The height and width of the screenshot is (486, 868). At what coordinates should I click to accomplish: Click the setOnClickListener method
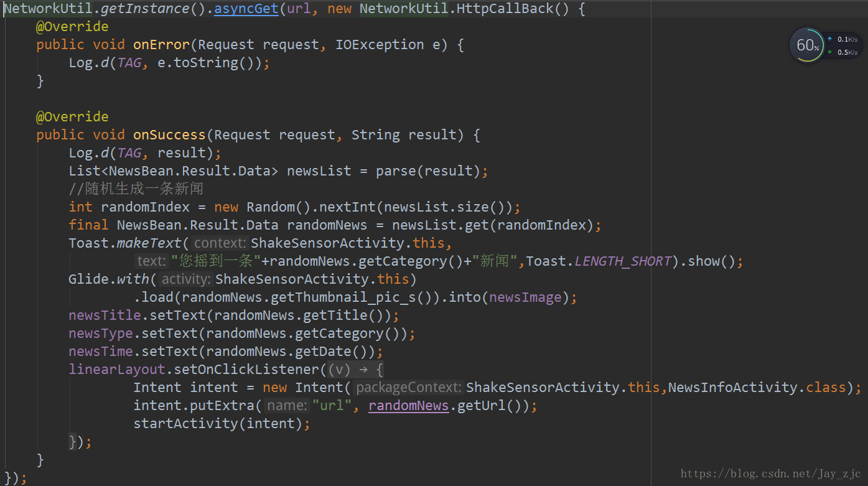coord(246,370)
